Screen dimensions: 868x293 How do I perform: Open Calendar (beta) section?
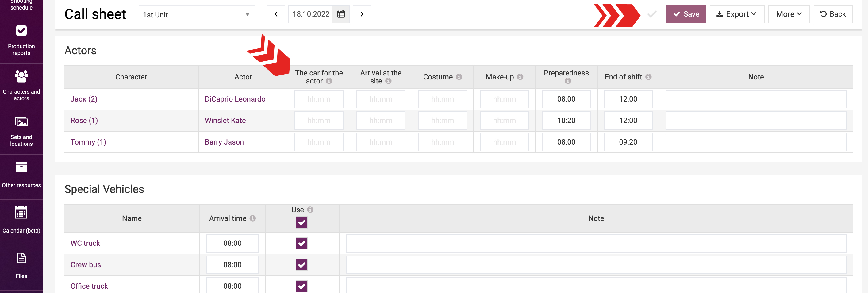coord(21,222)
